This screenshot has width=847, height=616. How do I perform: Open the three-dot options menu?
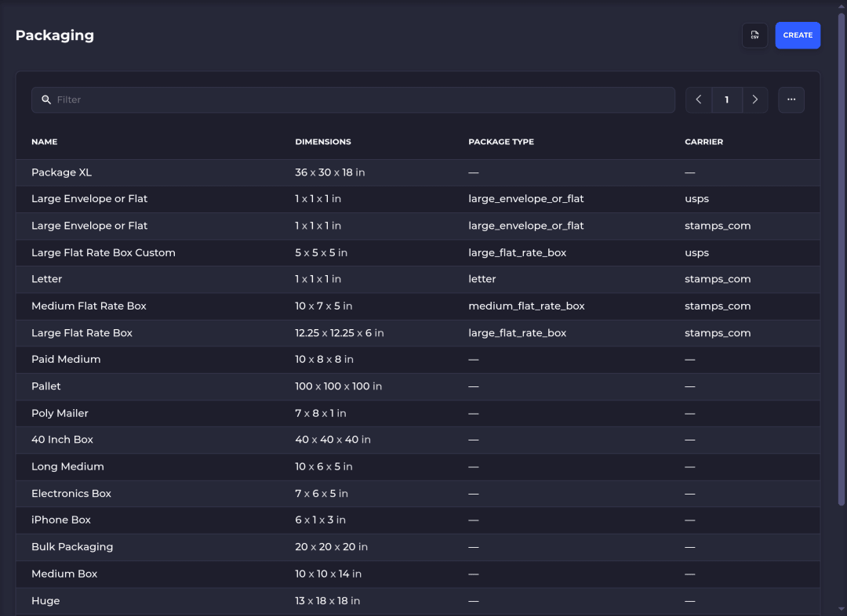tap(791, 100)
